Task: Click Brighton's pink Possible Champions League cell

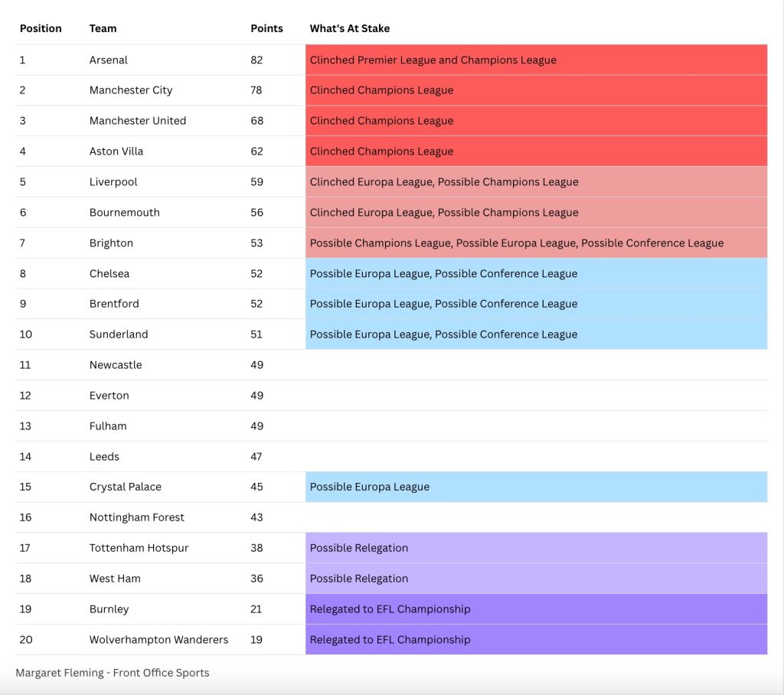Action: click(536, 243)
